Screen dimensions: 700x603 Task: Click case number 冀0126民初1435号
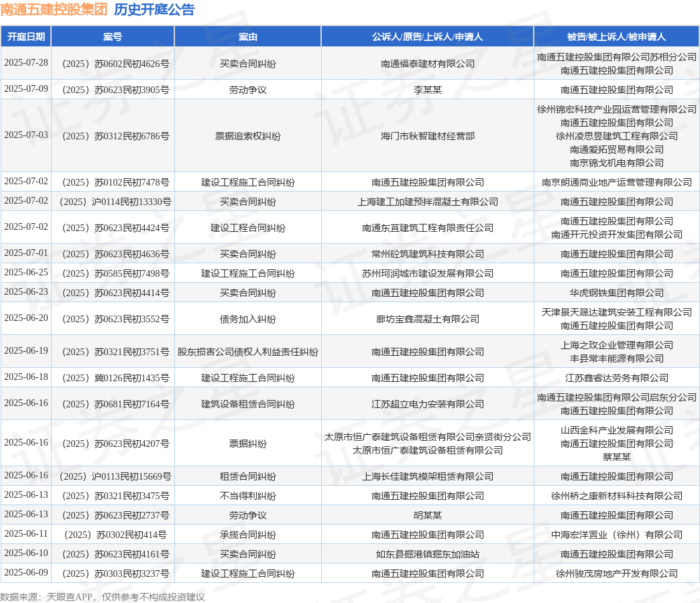click(x=115, y=378)
